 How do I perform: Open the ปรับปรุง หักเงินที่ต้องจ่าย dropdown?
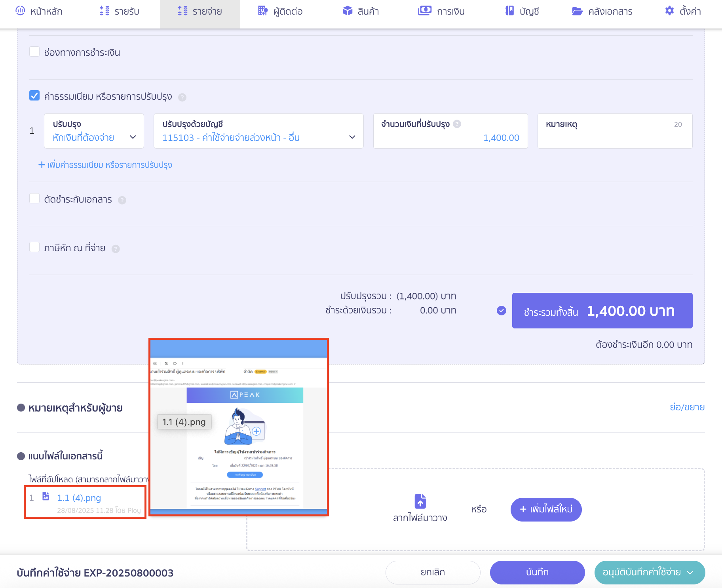[94, 131]
